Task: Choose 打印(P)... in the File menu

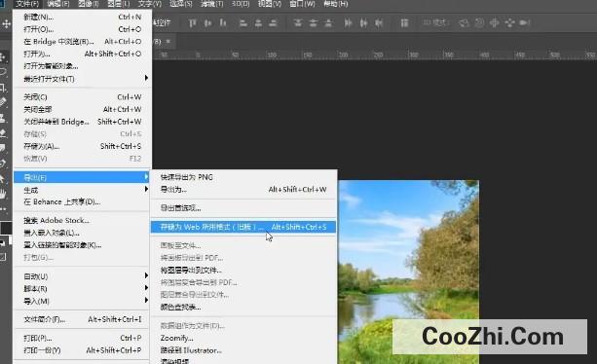Action: pos(82,338)
